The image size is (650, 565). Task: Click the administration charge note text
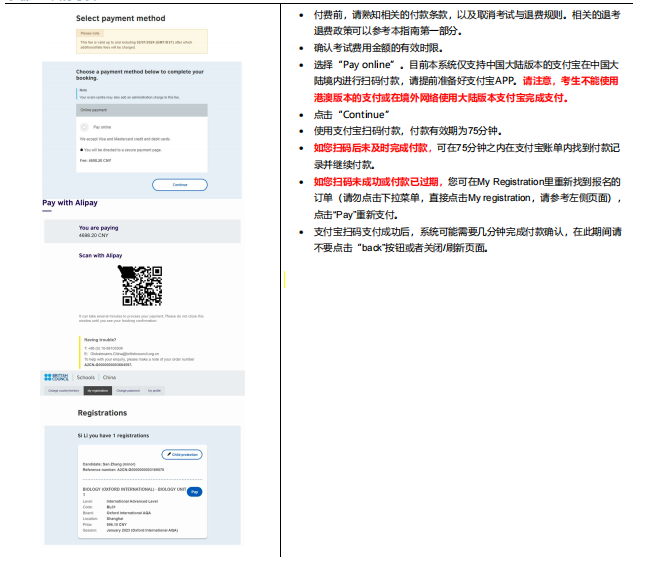coord(129,97)
